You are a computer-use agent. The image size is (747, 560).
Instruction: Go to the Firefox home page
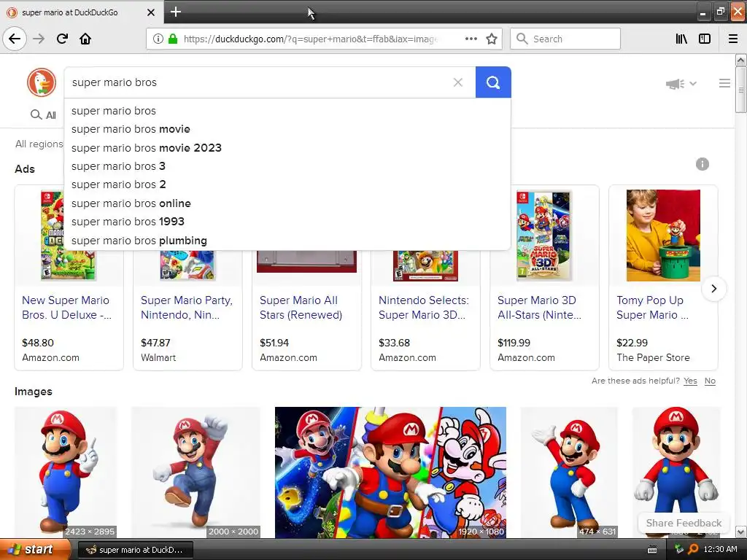click(85, 39)
